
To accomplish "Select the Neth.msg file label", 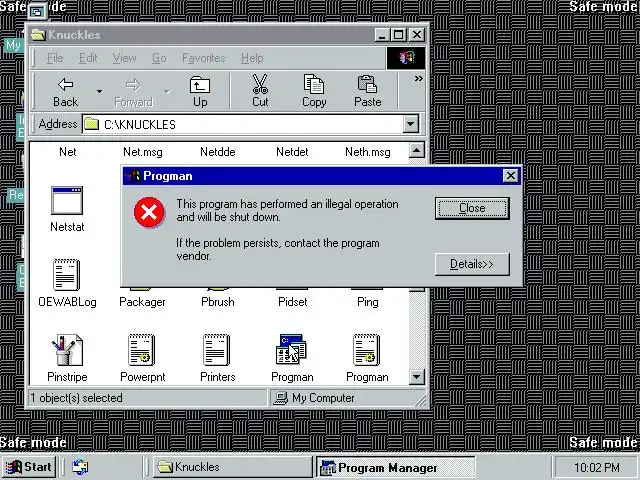I will pos(368,152).
